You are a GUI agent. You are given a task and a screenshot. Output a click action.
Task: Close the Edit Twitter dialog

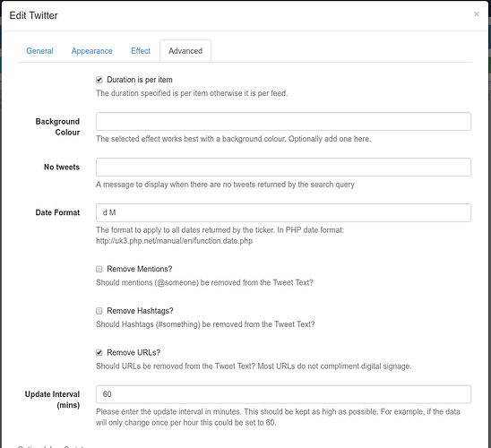coord(477,14)
